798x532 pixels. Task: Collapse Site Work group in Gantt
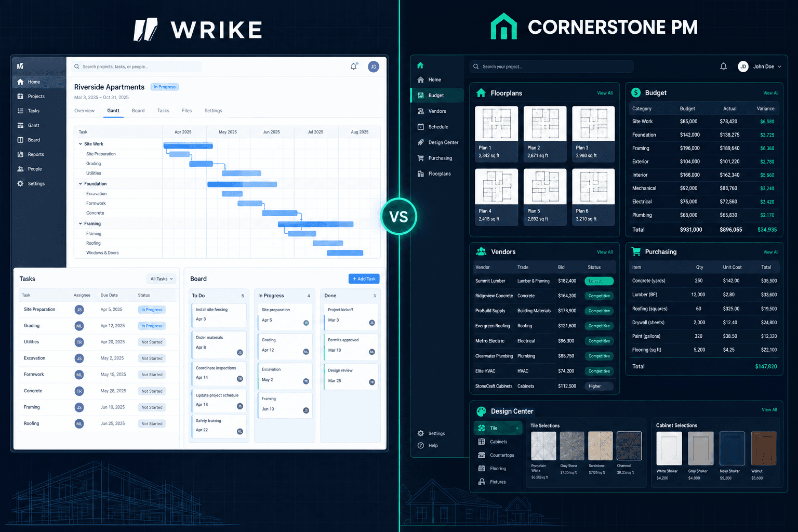pyautogui.click(x=81, y=144)
